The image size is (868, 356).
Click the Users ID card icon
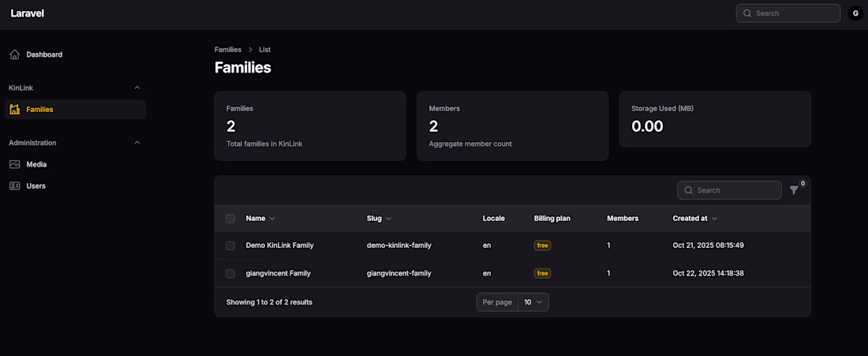[x=14, y=186]
